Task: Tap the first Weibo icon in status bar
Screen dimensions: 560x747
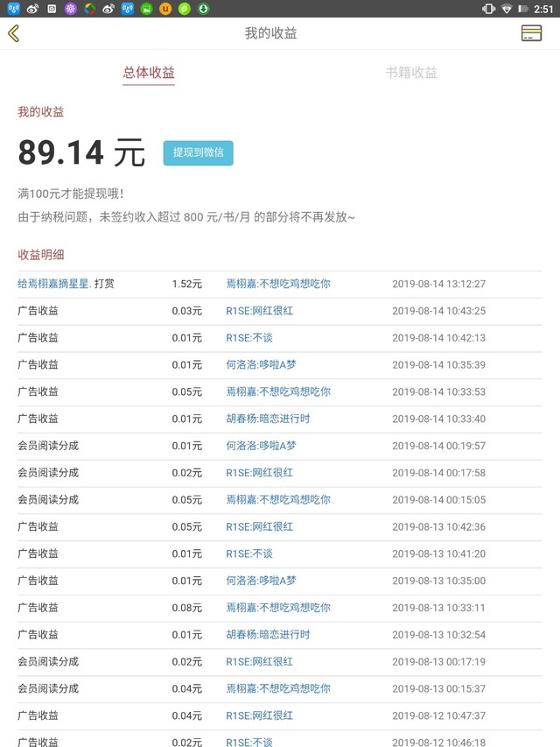Action: pos(32,9)
